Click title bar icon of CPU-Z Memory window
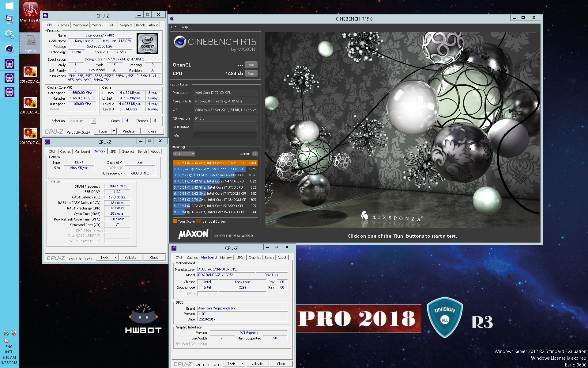Viewport: 588px width, 368px height. coord(47,142)
